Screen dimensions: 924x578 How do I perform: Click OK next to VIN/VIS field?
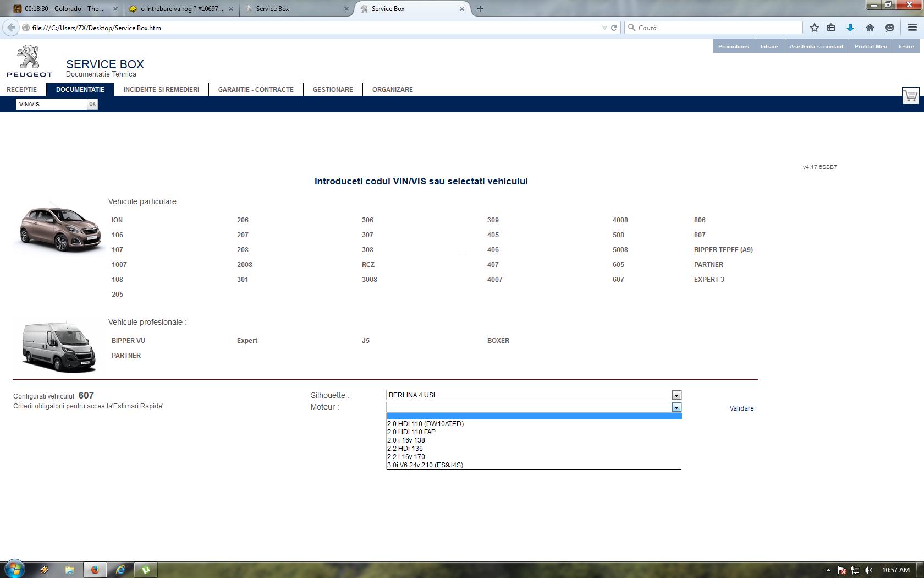tap(92, 104)
